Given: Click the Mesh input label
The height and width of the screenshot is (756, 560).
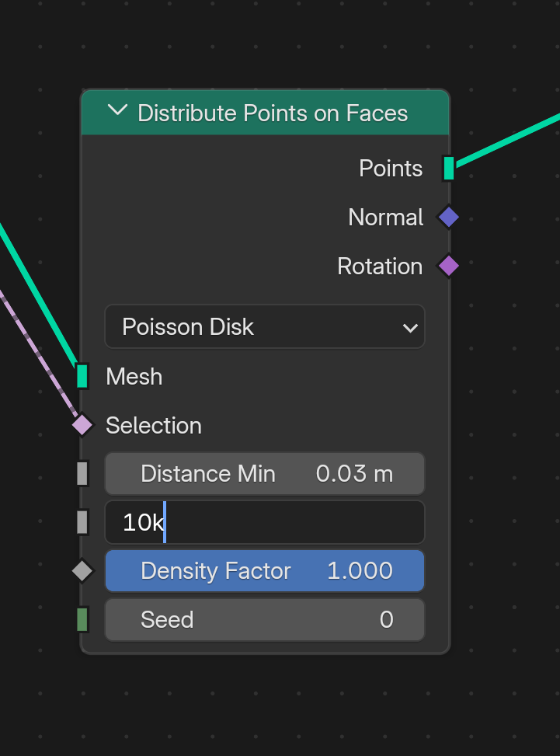Looking at the screenshot, I should click(x=134, y=377).
